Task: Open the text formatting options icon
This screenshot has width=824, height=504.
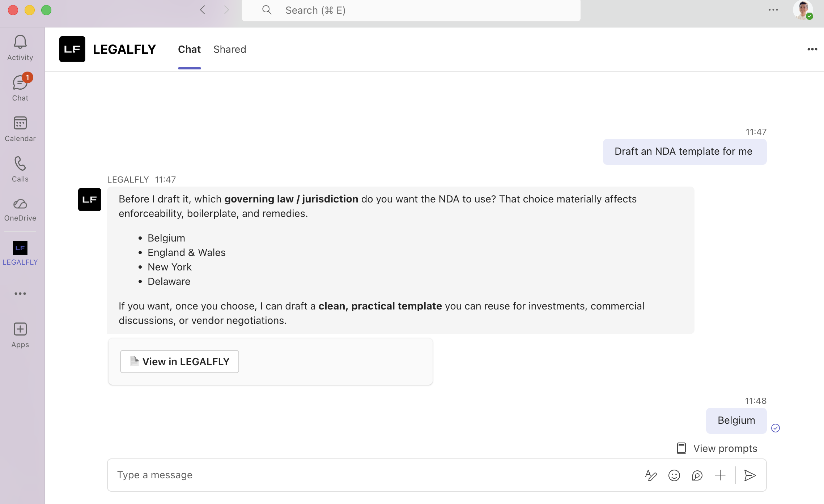Action: click(651, 475)
